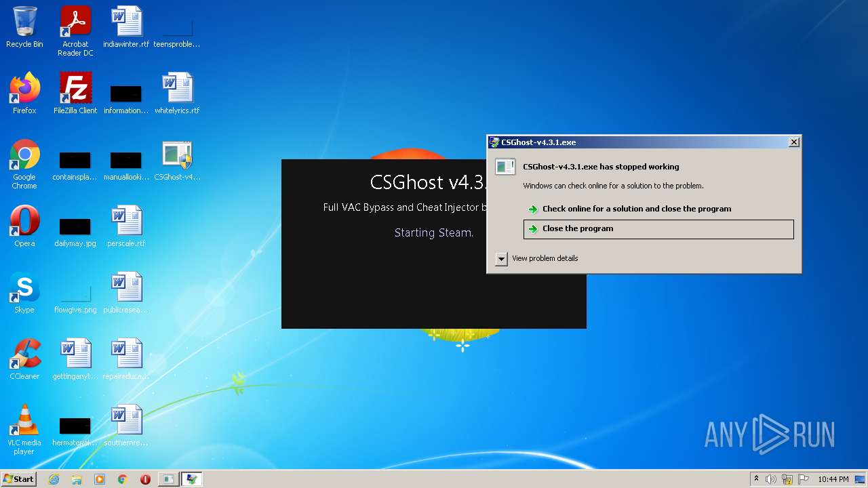Viewport: 868px width, 488px height.
Task: Click the Full VAC Bypass subtitle text
Action: 405,207
